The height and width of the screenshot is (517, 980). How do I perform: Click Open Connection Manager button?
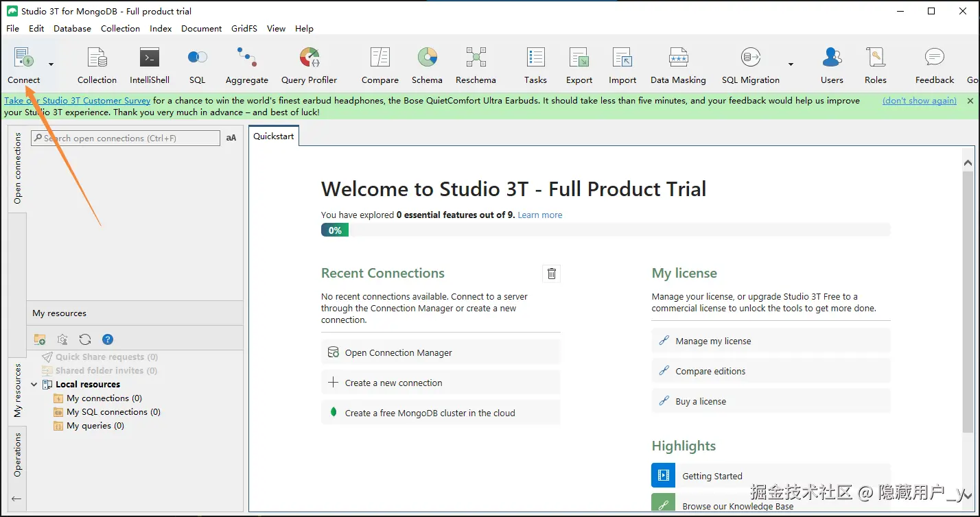click(x=441, y=352)
